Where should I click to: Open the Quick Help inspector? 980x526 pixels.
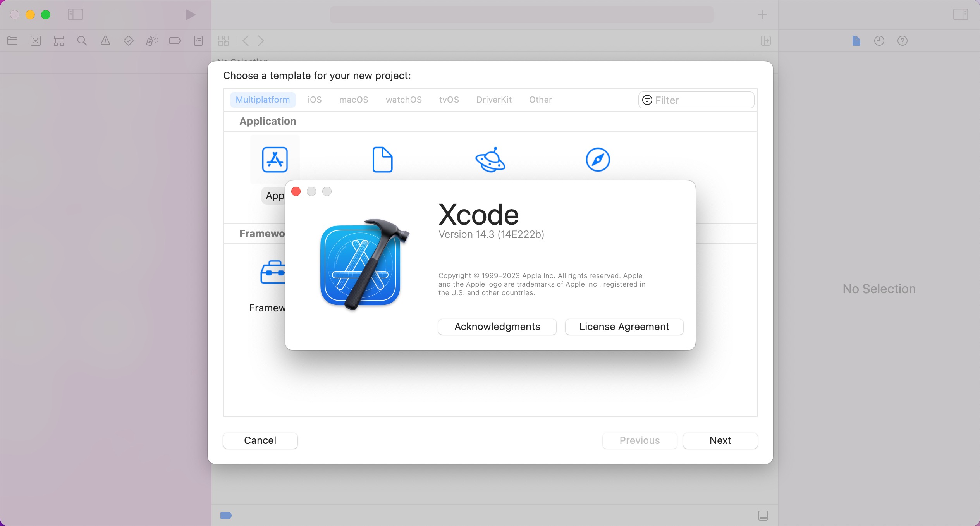tap(902, 41)
